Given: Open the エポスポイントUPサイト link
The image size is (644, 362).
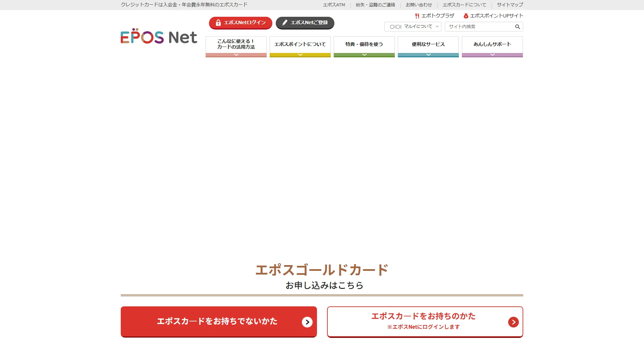Looking at the screenshot, I should pyautogui.click(x=493, y=16).
